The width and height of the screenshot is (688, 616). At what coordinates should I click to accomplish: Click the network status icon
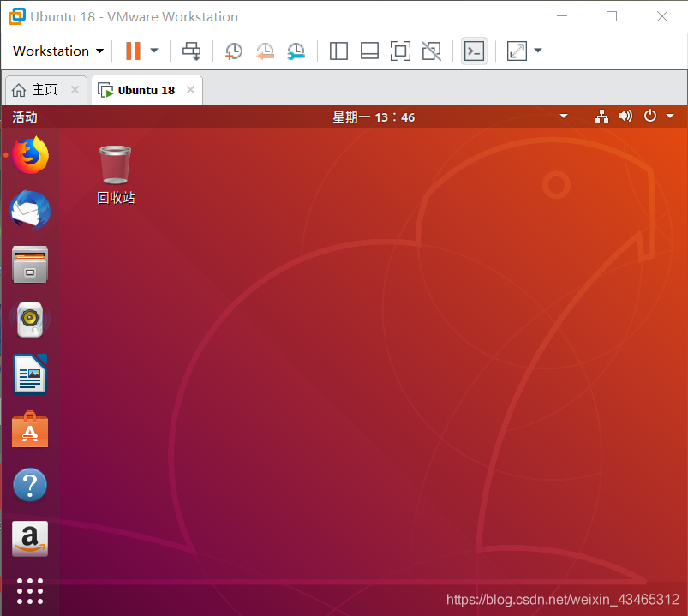coord(601,117)
